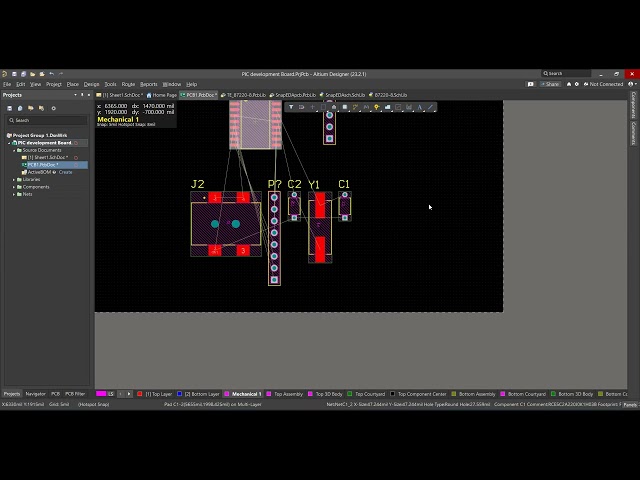Screen dimensions: 640x480
Task: Open the Panels button in status bar
Action: coord(630,404)
